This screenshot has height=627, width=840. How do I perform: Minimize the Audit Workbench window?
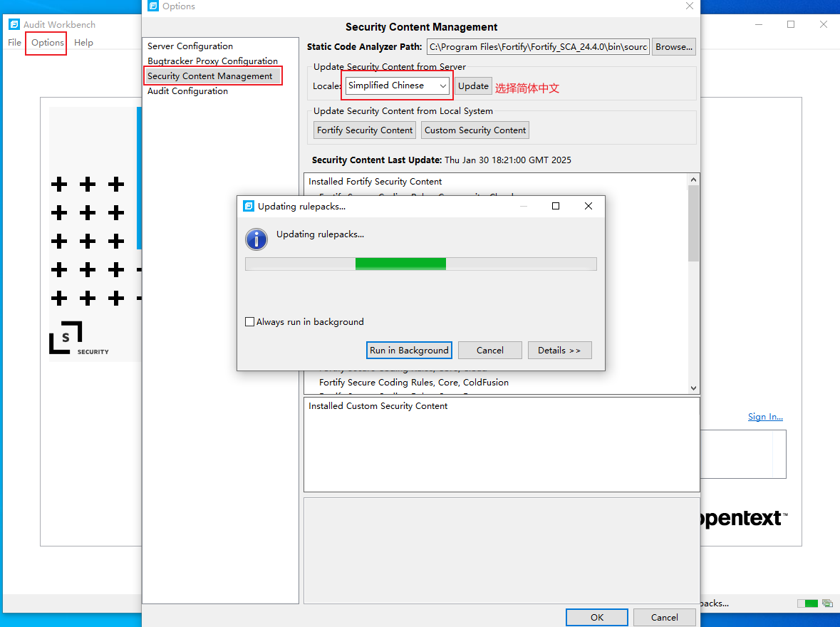[759, 25]
